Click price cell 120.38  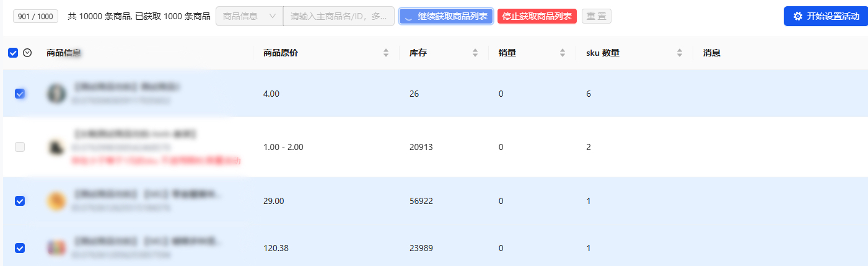pos(276,248)
